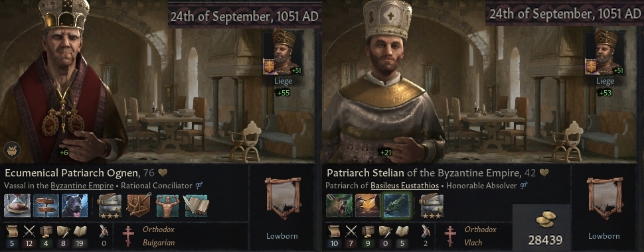Screen dimensions: 644x252
Task: Select the Bulgarian culture label
Action: 159,243
